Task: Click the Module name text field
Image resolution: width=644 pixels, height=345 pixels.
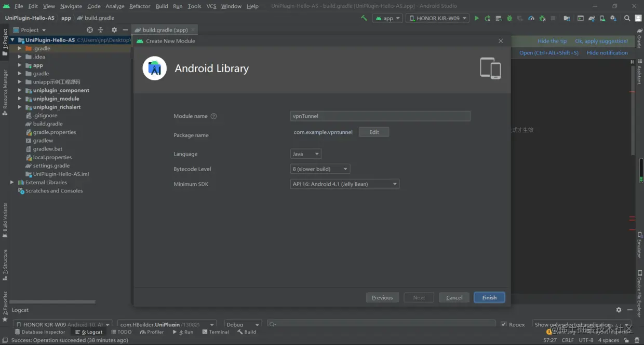Action: (380, 116)
